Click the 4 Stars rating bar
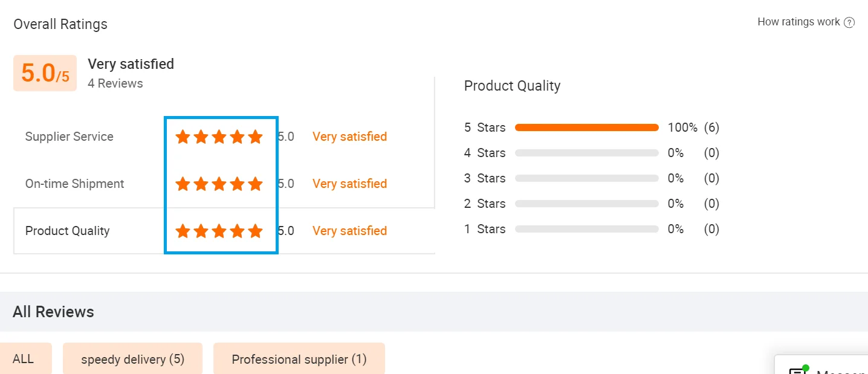 coord(586,153)
